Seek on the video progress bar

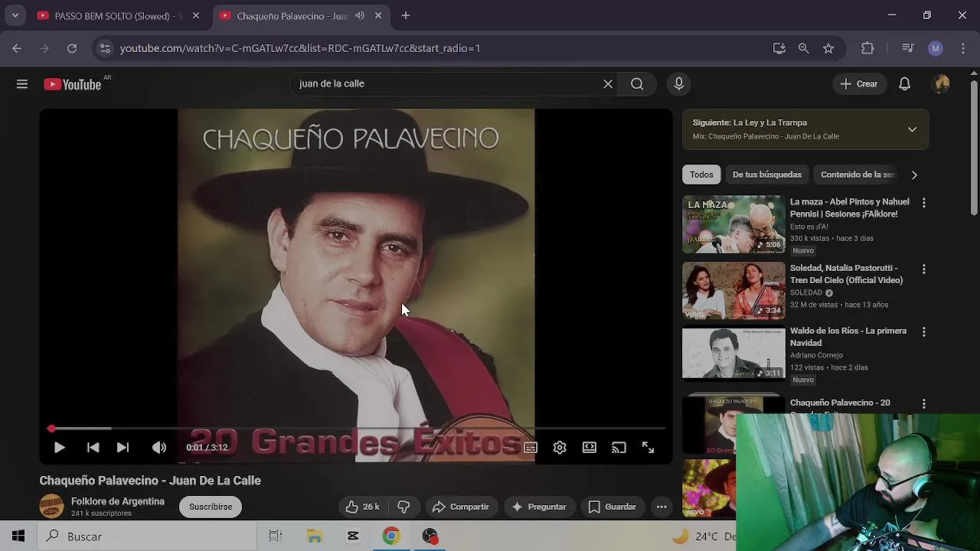click(356, 429)
